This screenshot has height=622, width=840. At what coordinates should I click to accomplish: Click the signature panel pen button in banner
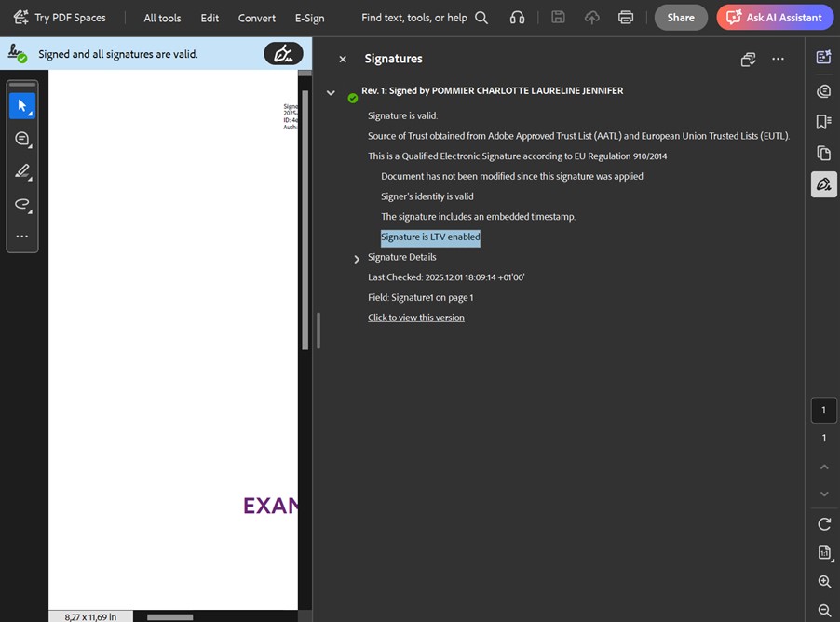(283, 54)
